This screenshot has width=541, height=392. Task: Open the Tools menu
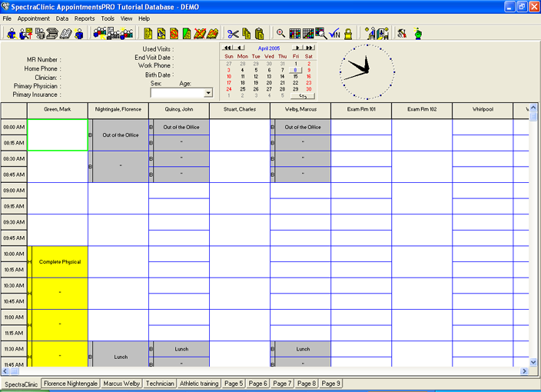[x=108, y=18]
